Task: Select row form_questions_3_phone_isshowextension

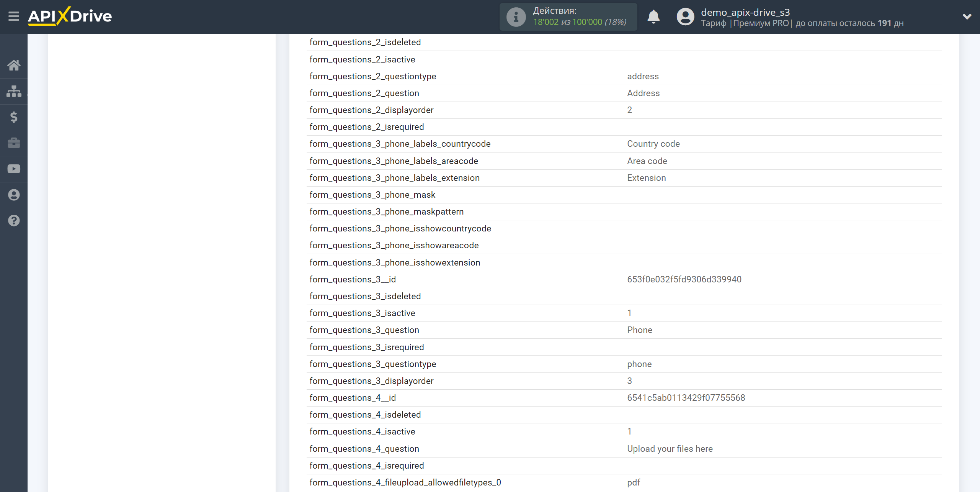Action: [x=624, y=262]
